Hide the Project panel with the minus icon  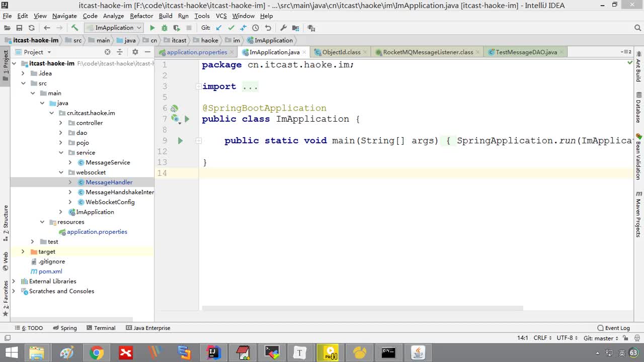point(147,52)
